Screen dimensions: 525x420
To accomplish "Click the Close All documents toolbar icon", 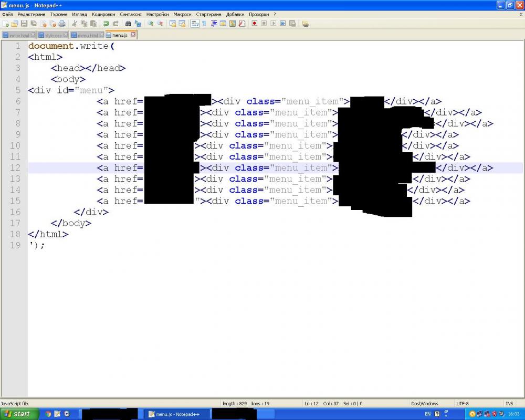I will [x=52, y=24].
